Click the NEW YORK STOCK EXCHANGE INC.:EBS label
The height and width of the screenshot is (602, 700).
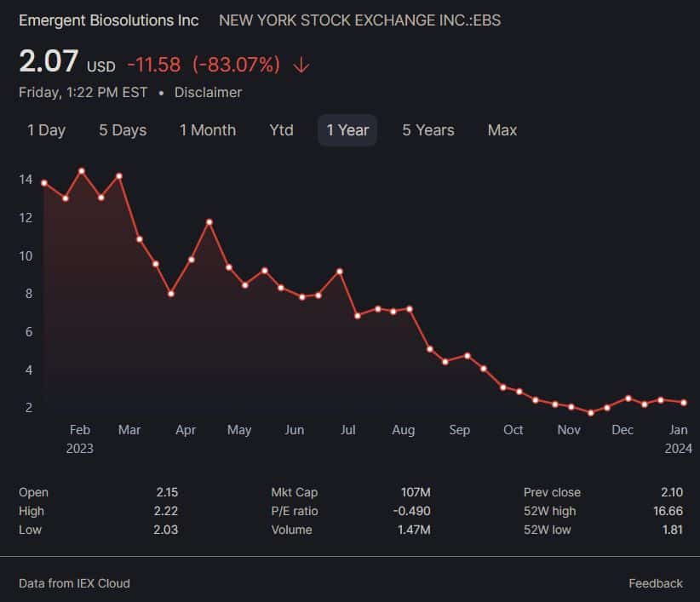360,20
